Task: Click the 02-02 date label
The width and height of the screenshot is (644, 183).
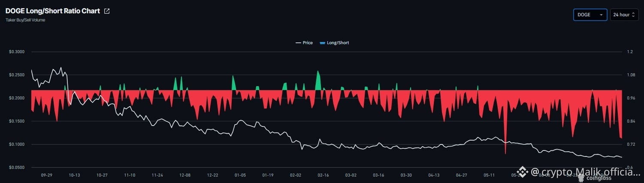Action: (x=296, y=175)
